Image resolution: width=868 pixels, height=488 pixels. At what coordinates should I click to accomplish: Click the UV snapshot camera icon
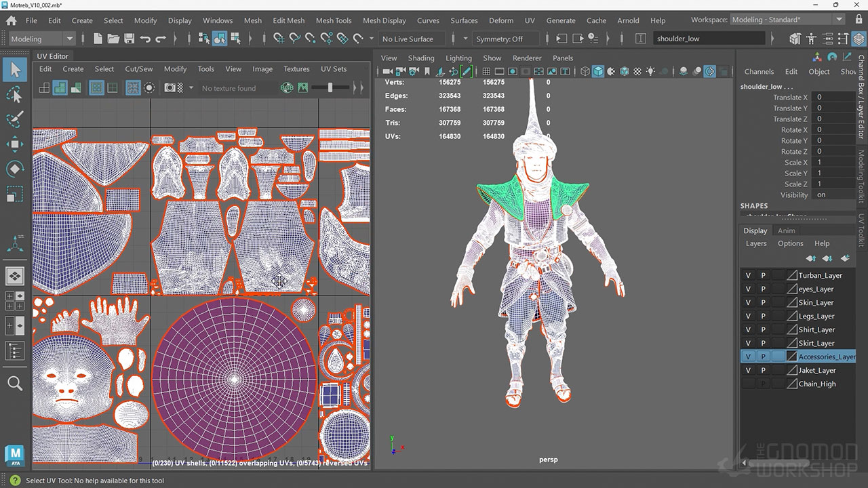click(x=171, y=88)
